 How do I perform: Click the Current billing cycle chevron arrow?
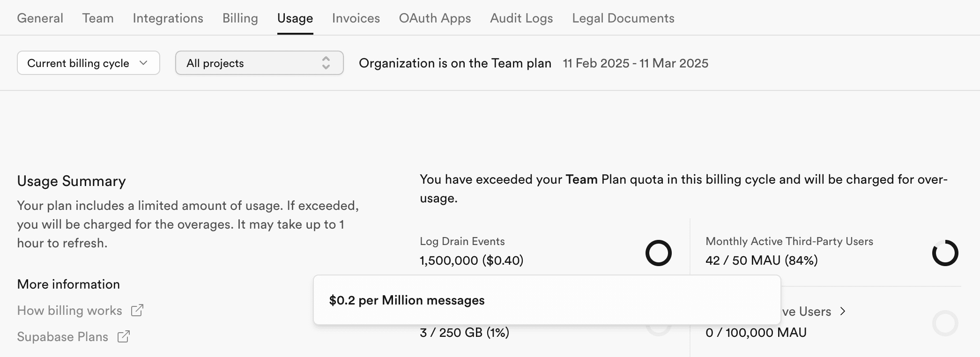point(143,63)
